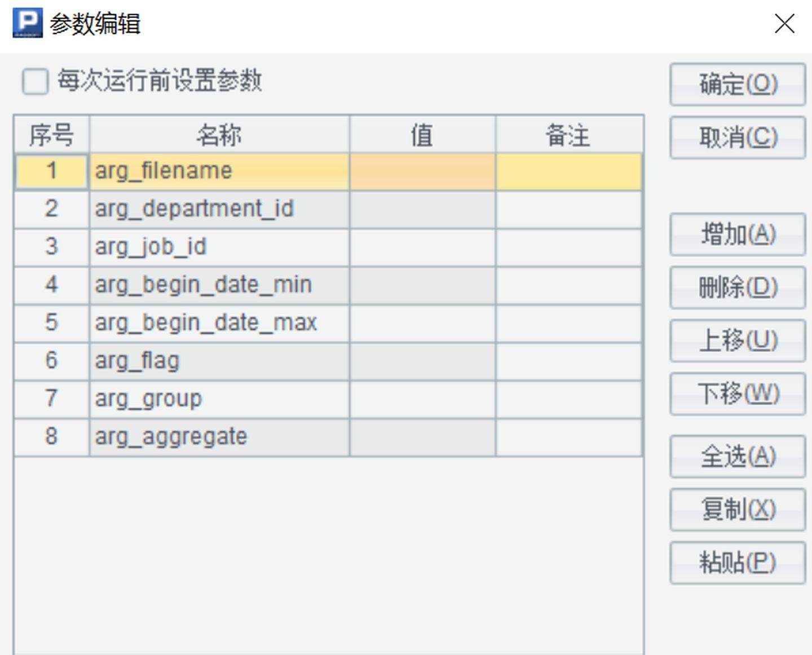Image resolution: width=812 pixels, height=655 pixels.
Task: Click the 全选(A) button
Action: tap(738, 457)
